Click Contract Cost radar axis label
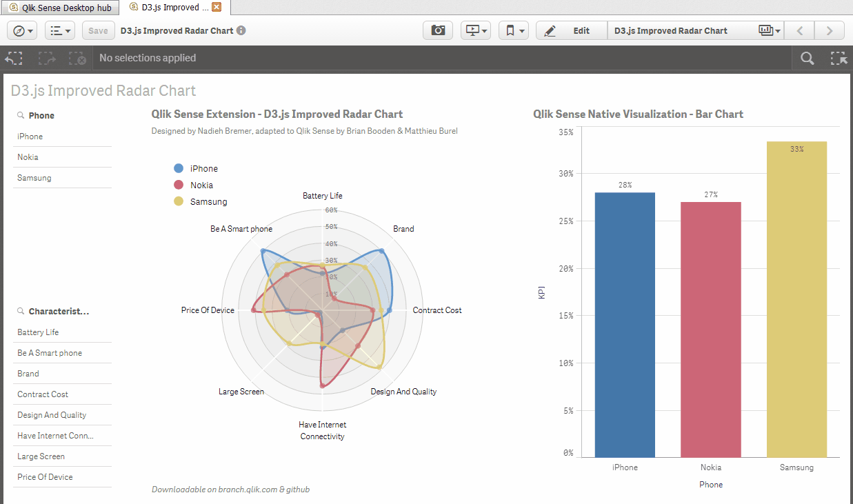 (x=437, y=310)
